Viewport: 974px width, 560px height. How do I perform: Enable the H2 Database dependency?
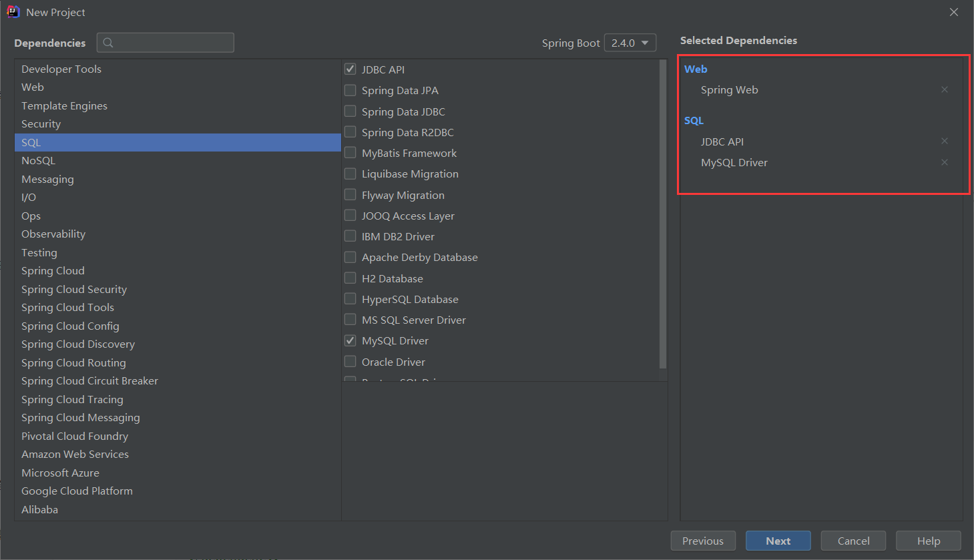pyautogui.click(x=350, y=278)
